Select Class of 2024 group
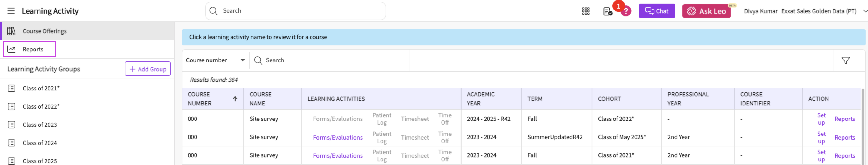This screenshot has width=868, height=165. pyautogui.click(x=40, y=143)
